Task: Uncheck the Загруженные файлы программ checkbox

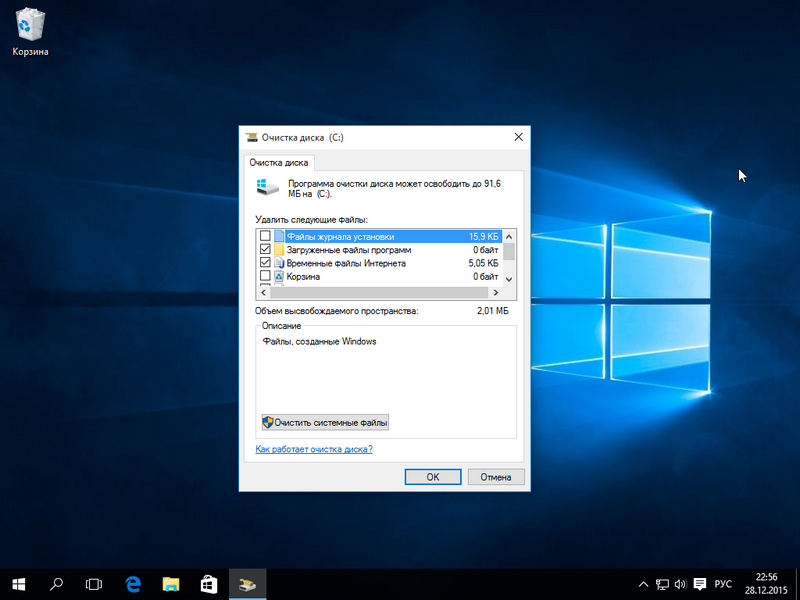Action: click(265, 249)
